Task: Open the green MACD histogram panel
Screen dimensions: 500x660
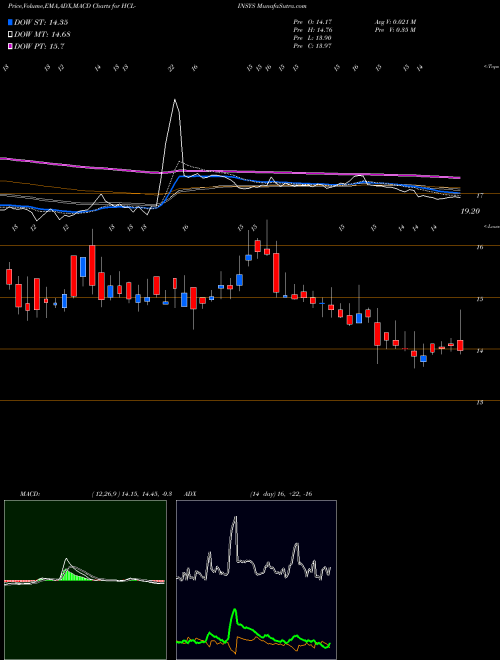Action: tap(85, 580)
